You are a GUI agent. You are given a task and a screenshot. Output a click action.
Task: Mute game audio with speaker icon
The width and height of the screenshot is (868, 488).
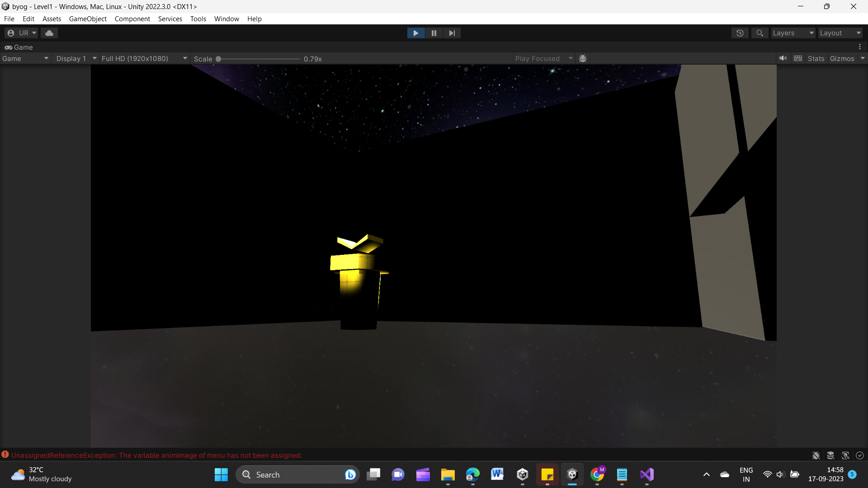coord(783,59)
